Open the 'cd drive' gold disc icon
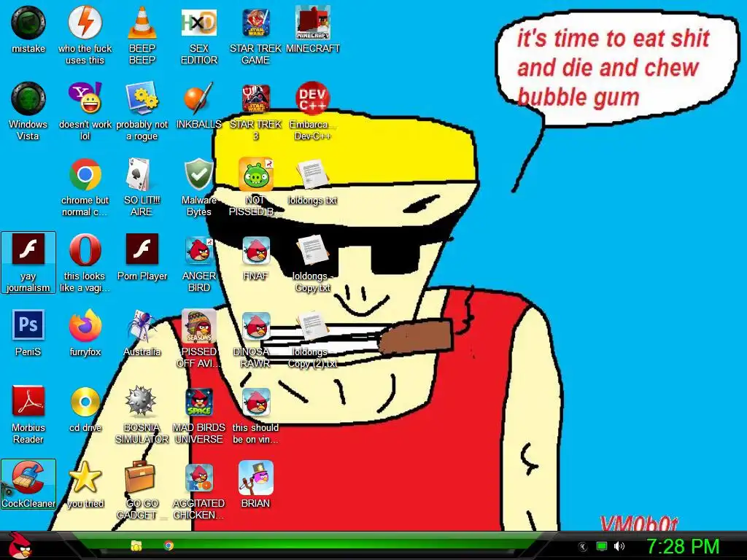This screenshot has height=560, width=747. 85,402
